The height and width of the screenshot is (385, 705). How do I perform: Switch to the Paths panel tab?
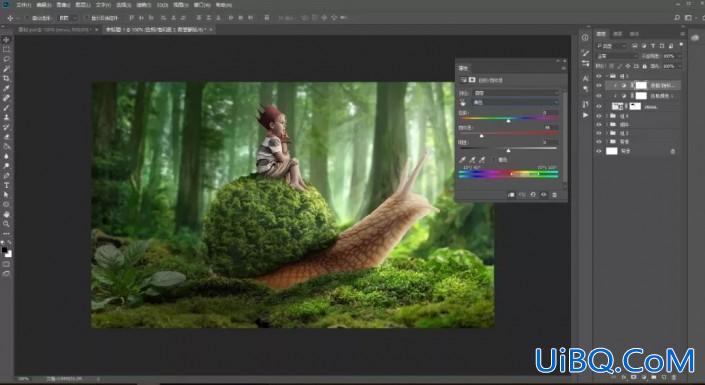634,34
